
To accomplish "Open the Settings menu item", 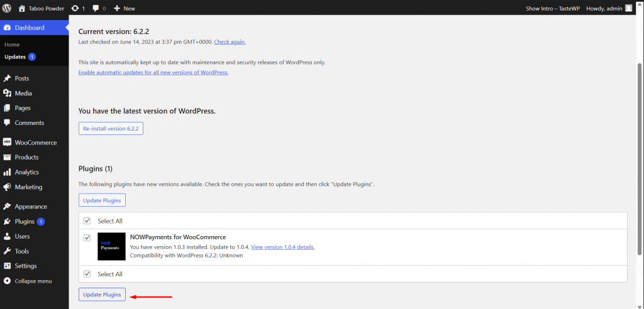I will pos(26,266).
